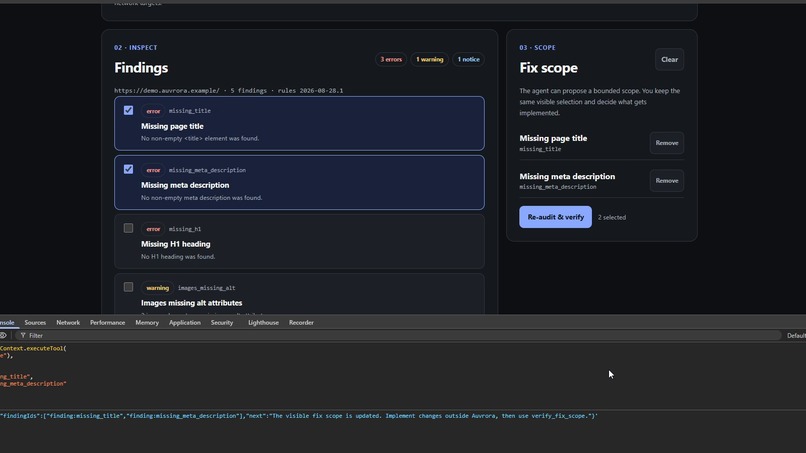Switch to the Console DevTools tab
Screen dimensions: 806x453
(7, 322)
